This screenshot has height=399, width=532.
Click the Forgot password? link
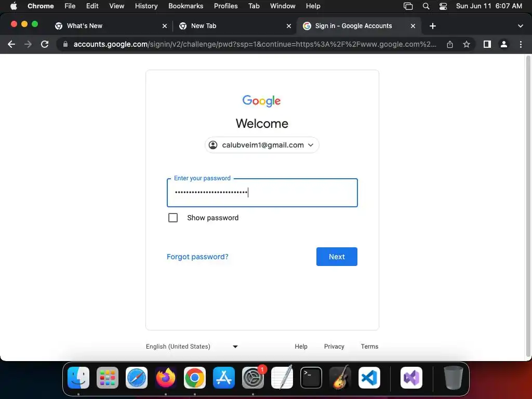(x=197, y=257)
